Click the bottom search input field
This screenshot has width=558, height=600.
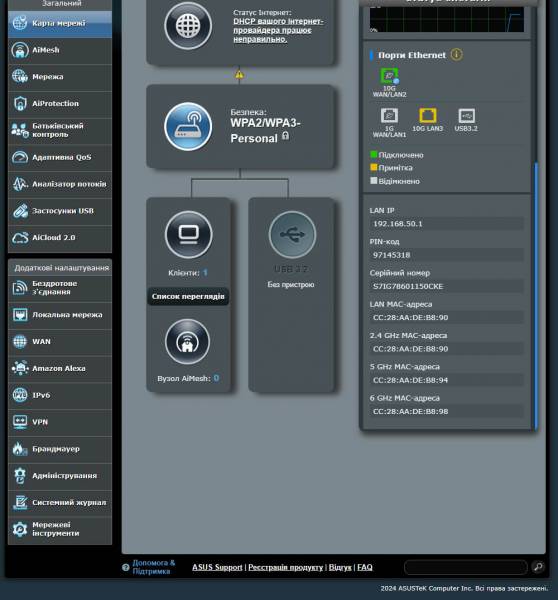(x=466, y=567)
